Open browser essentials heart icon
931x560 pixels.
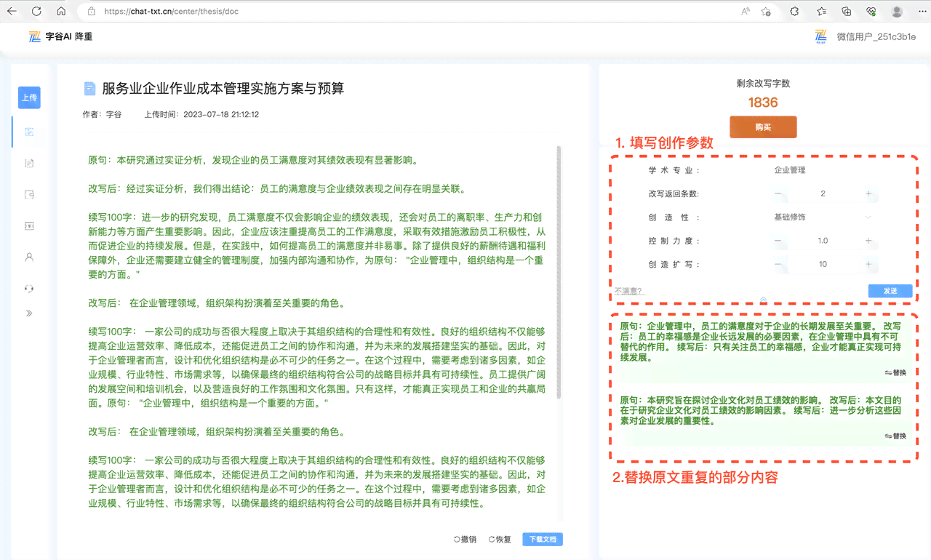(871, 12)
